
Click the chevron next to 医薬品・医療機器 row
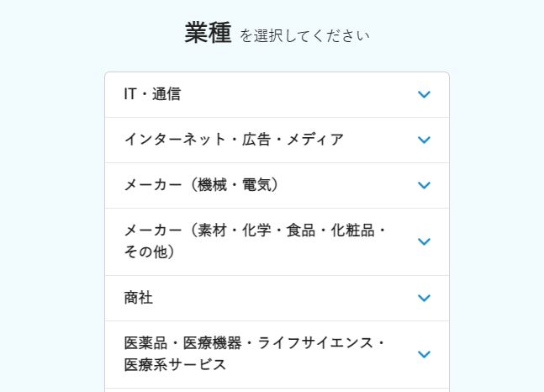tap(424, 354)
